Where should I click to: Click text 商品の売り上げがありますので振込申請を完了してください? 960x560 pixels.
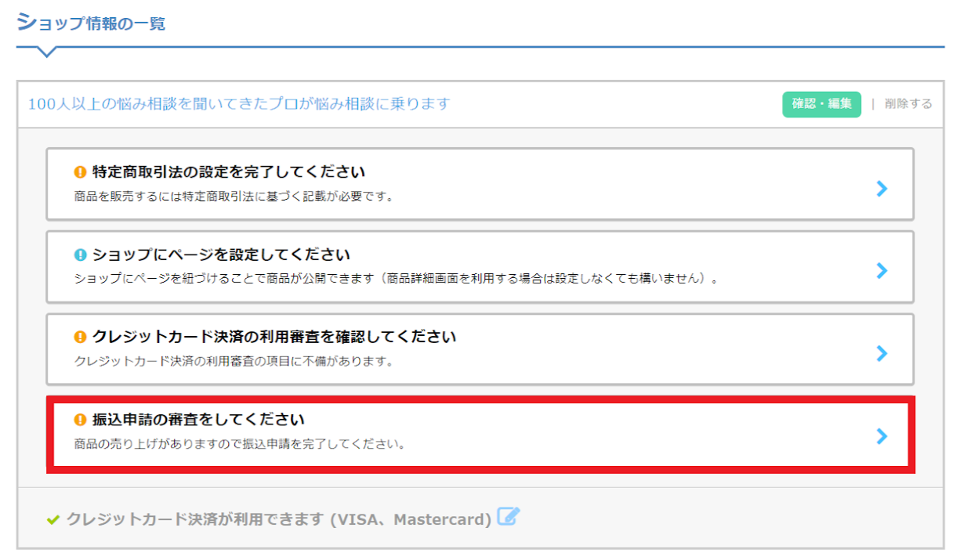click(239, 445)
